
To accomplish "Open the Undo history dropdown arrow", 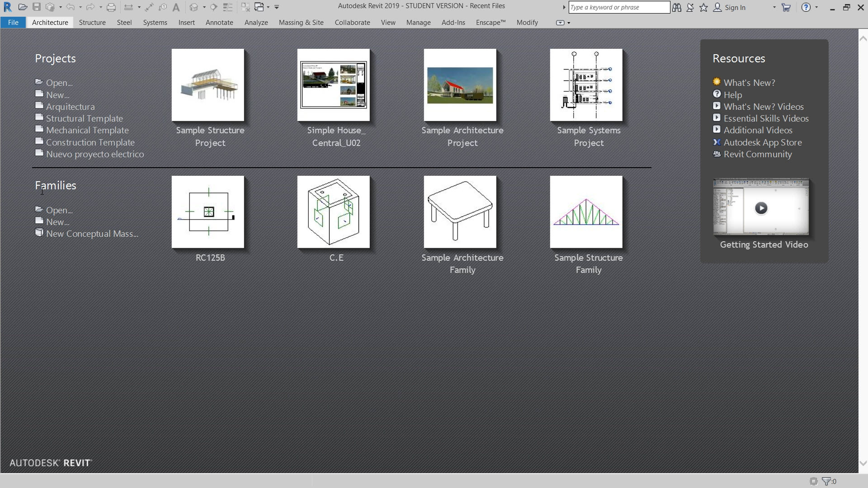I will (x=80, y=7).
